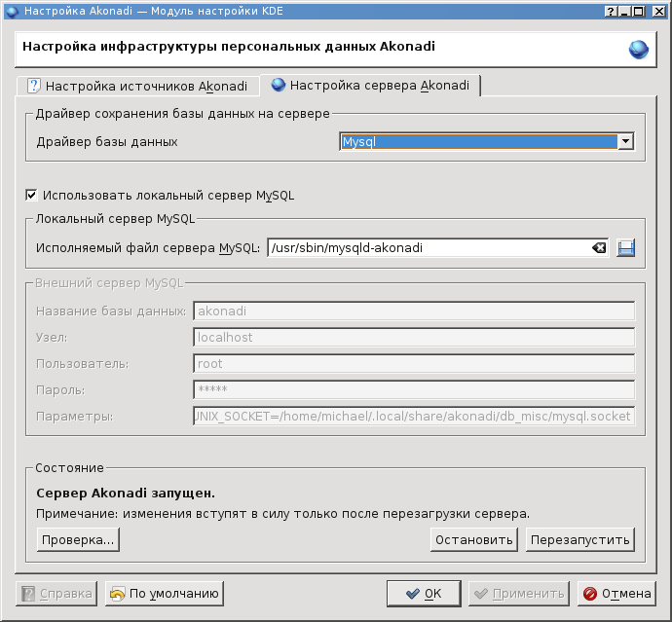Open the 'Драйвер базы данных' dropdown arrow
Viewport: 672px width, 622px height.
click(625, 141)
